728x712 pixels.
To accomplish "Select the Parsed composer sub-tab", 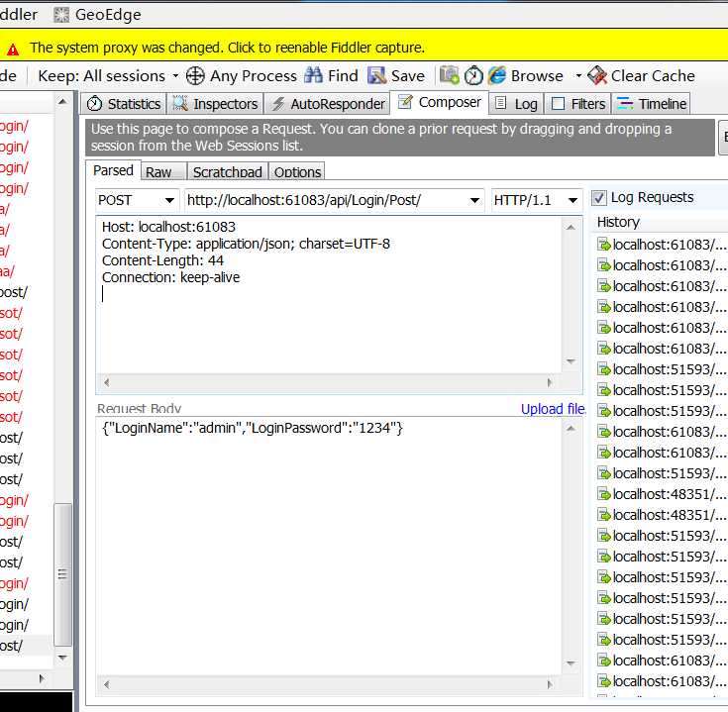I will coord(113,170).
